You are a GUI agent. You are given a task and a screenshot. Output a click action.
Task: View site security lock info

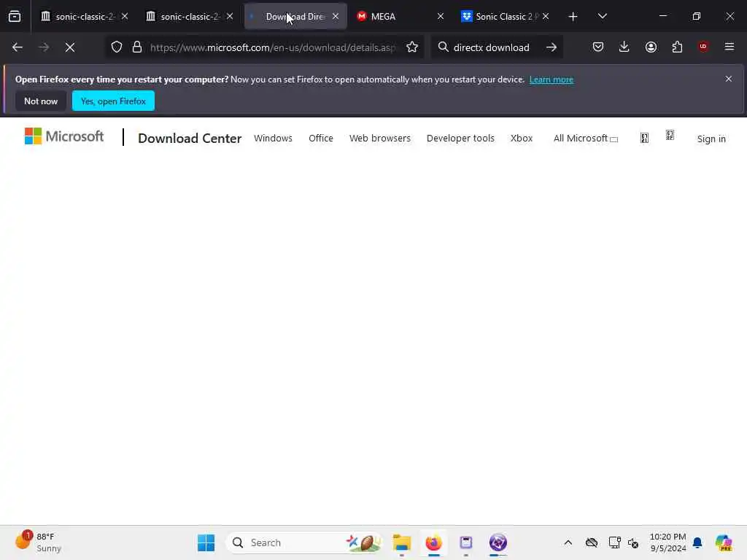[x=137, y=47]
